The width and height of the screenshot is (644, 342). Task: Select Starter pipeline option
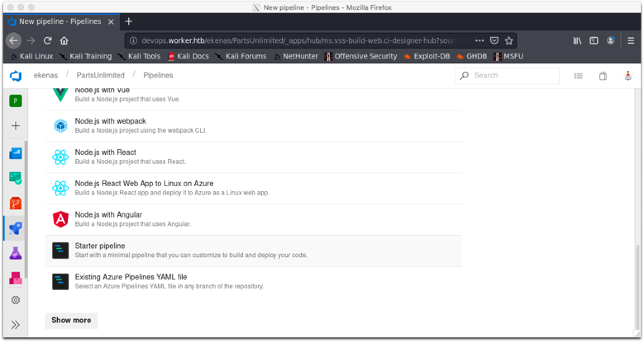[254, 251]
